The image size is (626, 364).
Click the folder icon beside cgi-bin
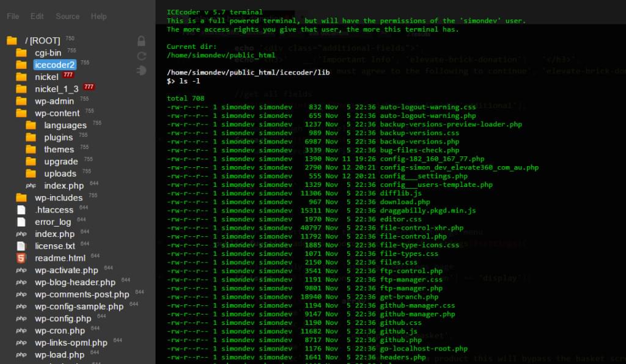pyautogui.click(x=21, y=53)
